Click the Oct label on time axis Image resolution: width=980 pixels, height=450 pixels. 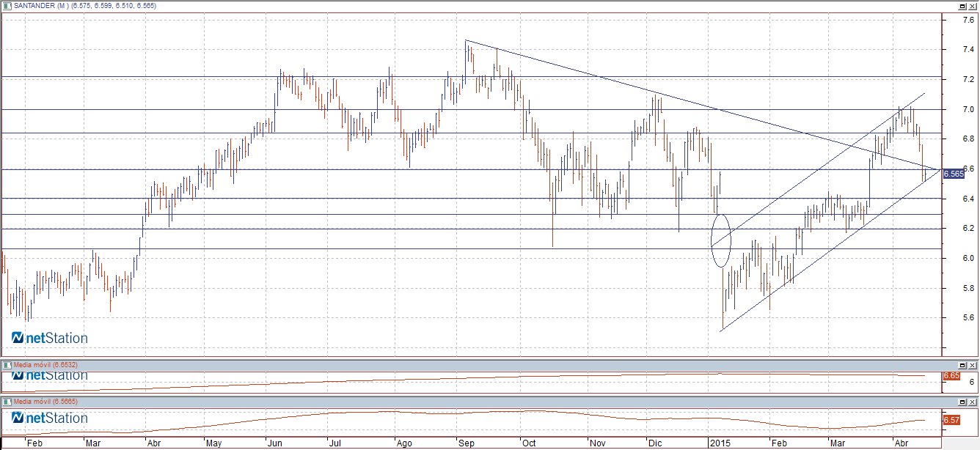coord(527,443)
